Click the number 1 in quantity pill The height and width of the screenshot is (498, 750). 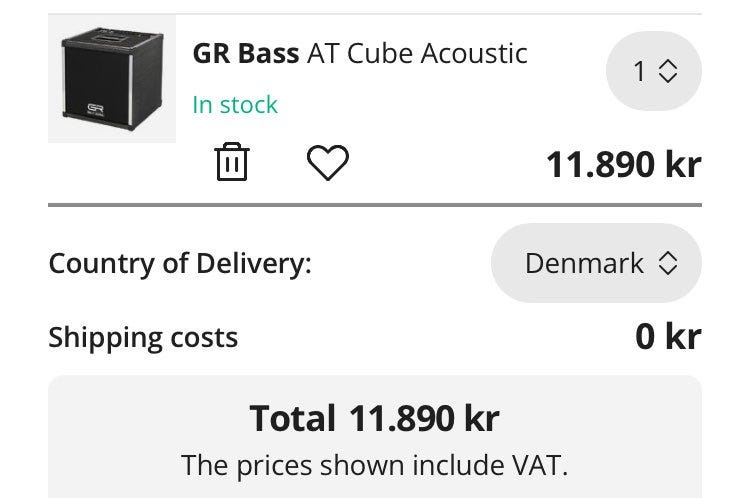pos(640,72)
